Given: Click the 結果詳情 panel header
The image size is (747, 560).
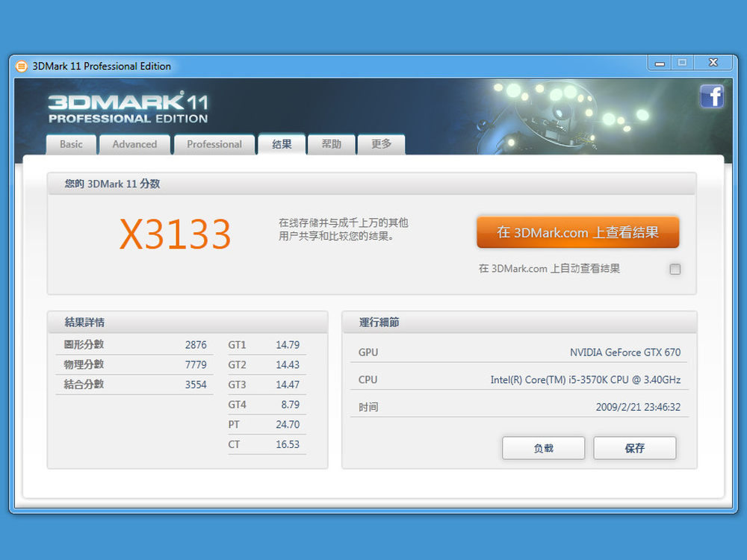Looking at the screenshot, I should click(187, 323).
